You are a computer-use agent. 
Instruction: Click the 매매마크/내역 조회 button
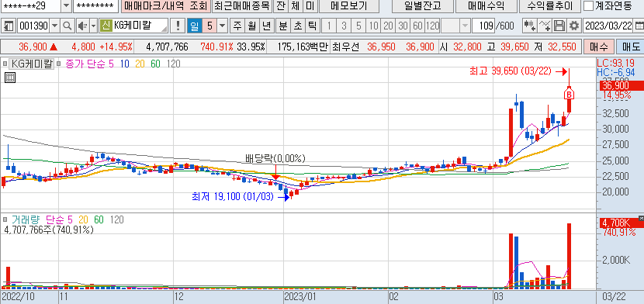pyautogui.click(x=166, y=5)
